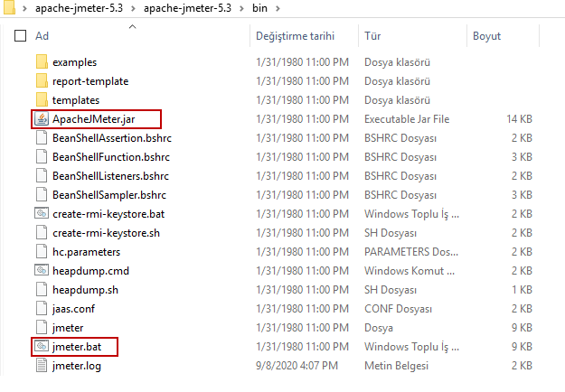Click the heapdump.cmd command icon

coord(42,270)
